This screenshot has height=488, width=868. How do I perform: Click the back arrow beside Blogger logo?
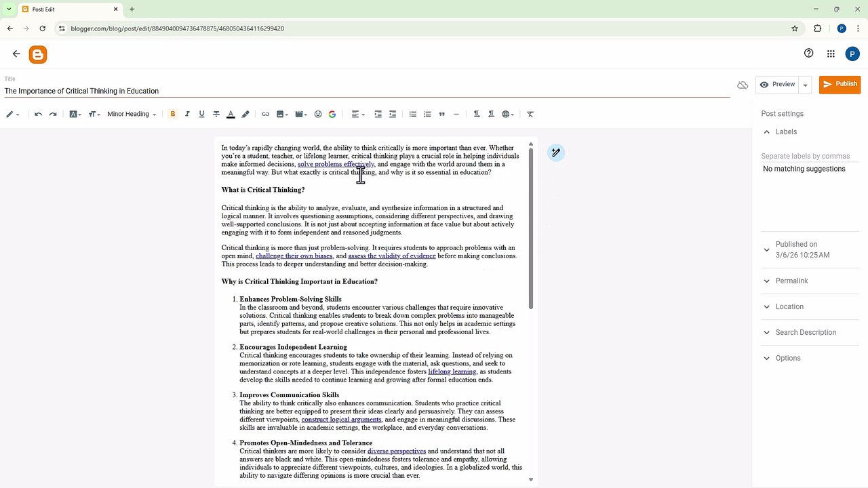pos(16,54)
